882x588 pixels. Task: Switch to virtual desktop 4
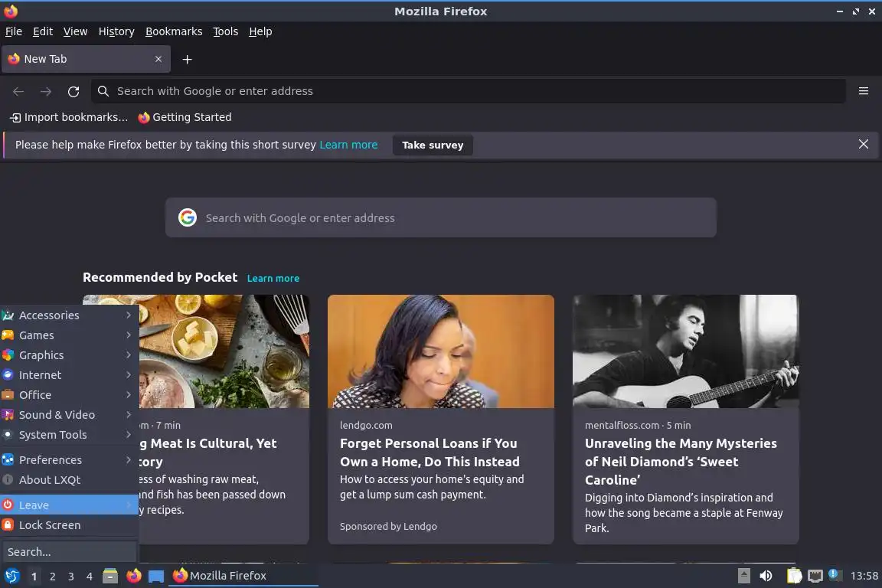coord(89,577)
